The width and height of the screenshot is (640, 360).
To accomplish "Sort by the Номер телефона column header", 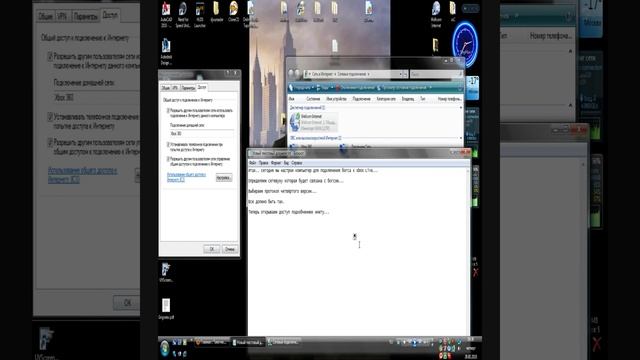I will (449, 99).
